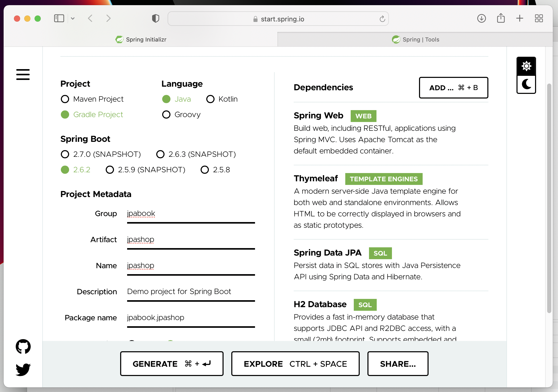Screen dimensions: 558x392
Task: Open the GitHub link icon
Action: point(23,346)
